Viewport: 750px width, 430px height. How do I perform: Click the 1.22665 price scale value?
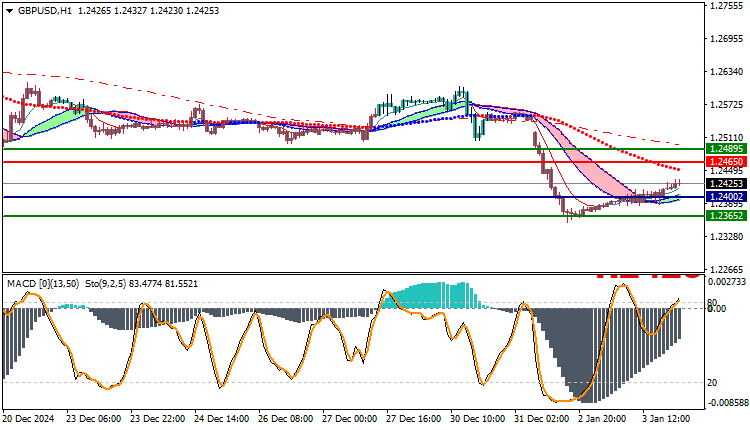727,270
